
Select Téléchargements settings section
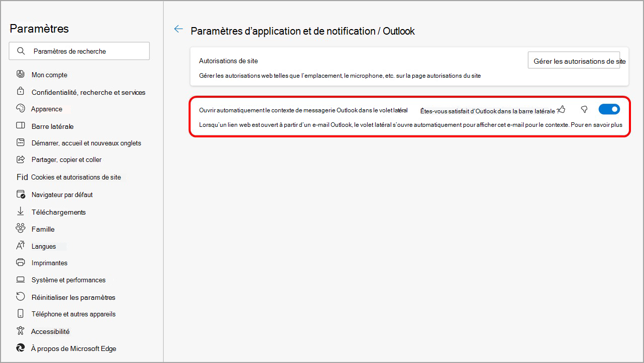(59, 212)
